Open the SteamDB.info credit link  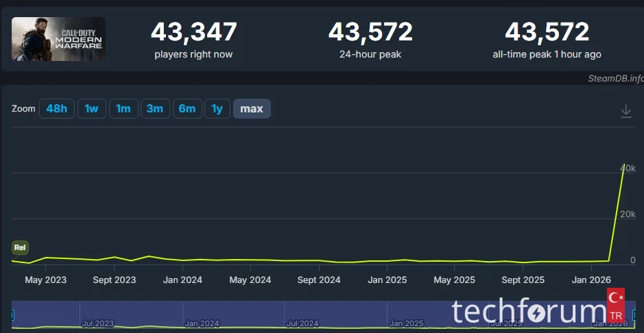pyautogui.click(x=615, y=78)
